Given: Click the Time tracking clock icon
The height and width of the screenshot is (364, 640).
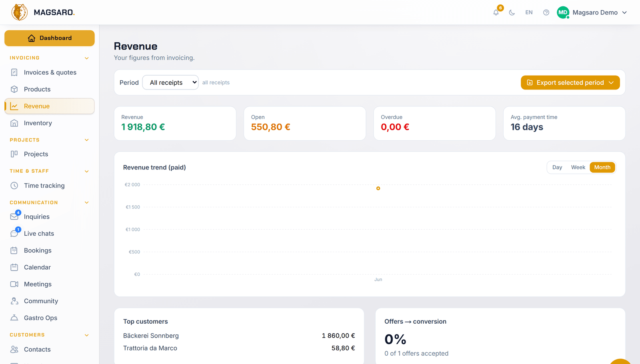Looking at the screenshot, I should click(x=14, y=185).
